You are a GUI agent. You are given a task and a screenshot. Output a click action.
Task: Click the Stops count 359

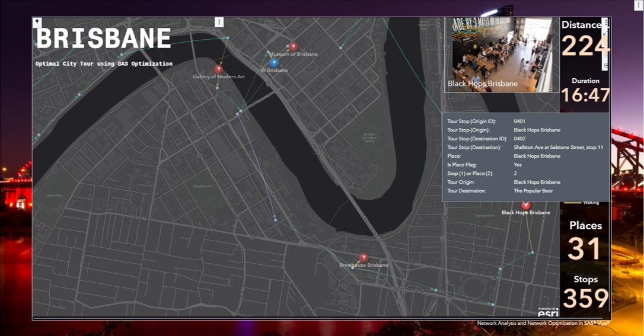(x=586, y=298)
